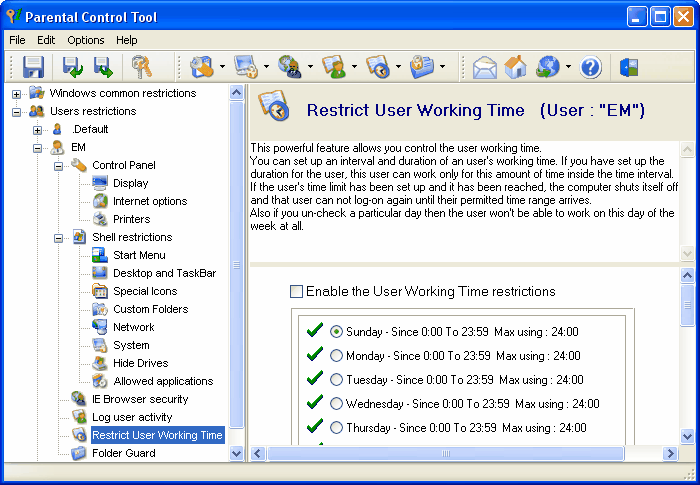The height and width of the screenshot is (485, 700).
Task: Select the Network tree item
Action: [133, 327]
